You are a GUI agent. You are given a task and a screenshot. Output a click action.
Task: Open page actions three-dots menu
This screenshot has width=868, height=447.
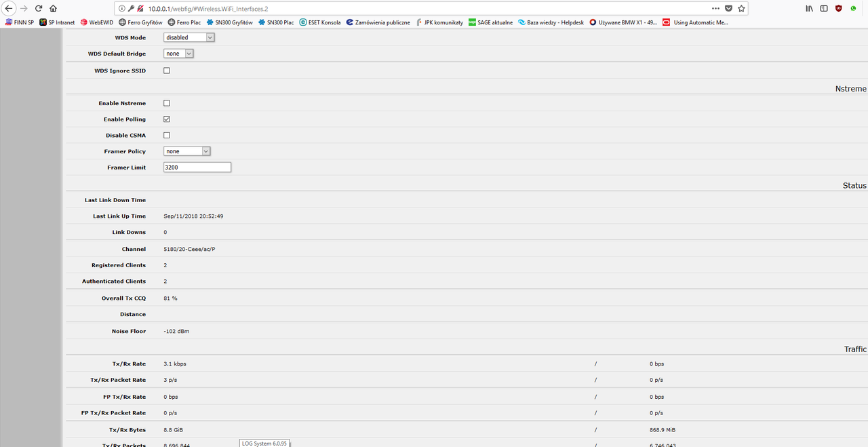(x=716, y=9)
